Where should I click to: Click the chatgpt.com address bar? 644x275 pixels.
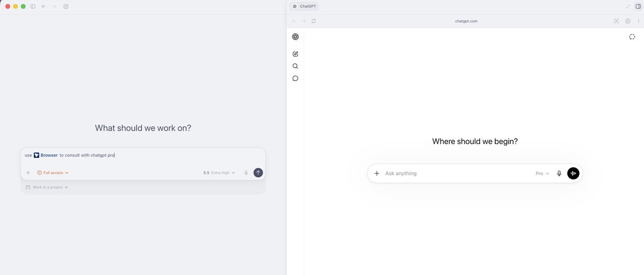(x=466, y=21)
